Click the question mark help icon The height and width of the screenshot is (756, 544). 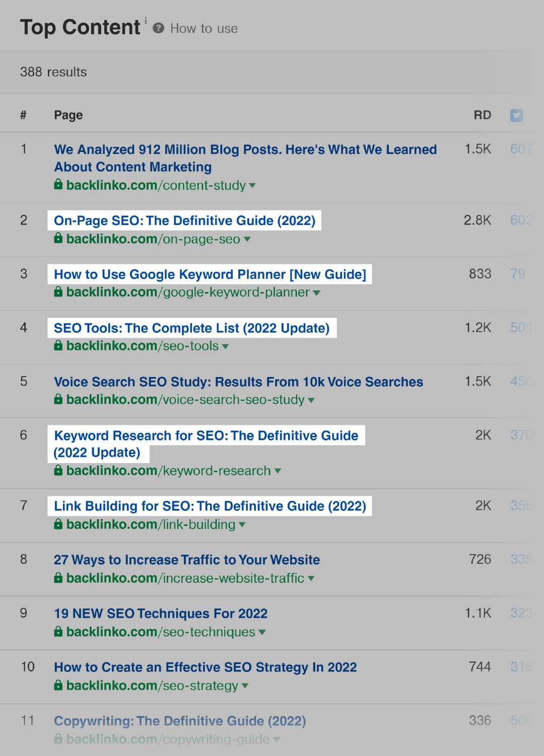click(158, 28)
